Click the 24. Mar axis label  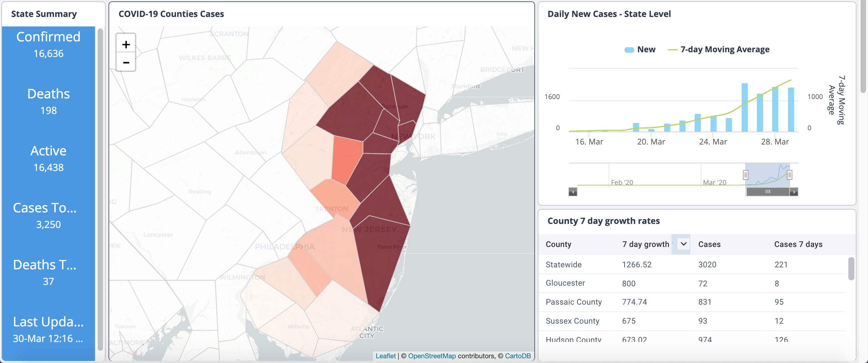tap(713, 142)
